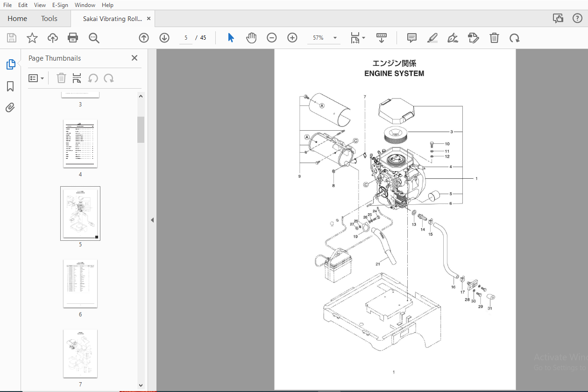Select the arrow Selection tool
The image size is (588, 392).
tap(231, 38)
